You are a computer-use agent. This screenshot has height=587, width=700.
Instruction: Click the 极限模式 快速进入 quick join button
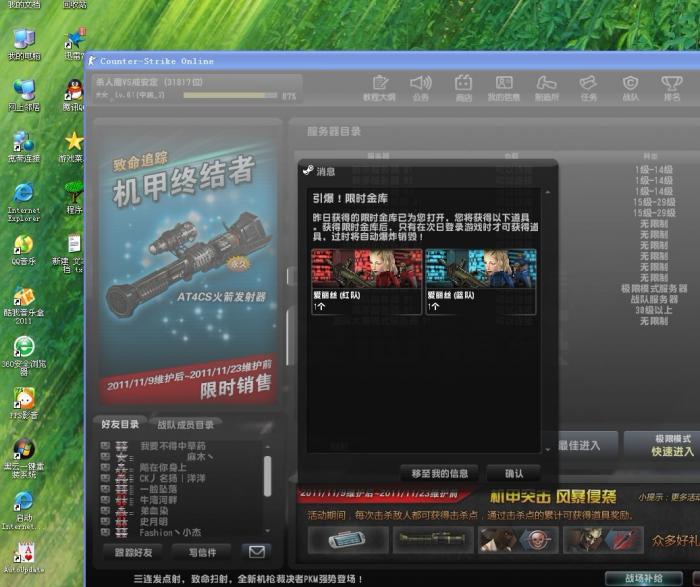click(662, 445)
